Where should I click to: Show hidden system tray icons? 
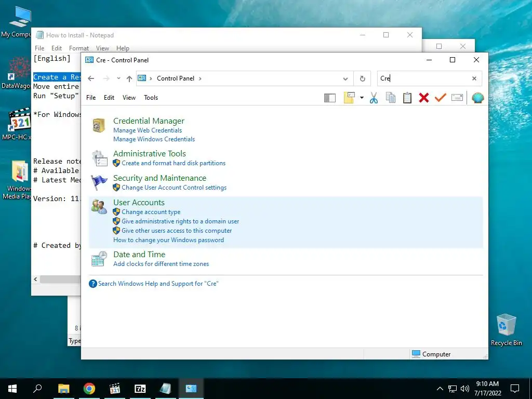tap(440, 389)
